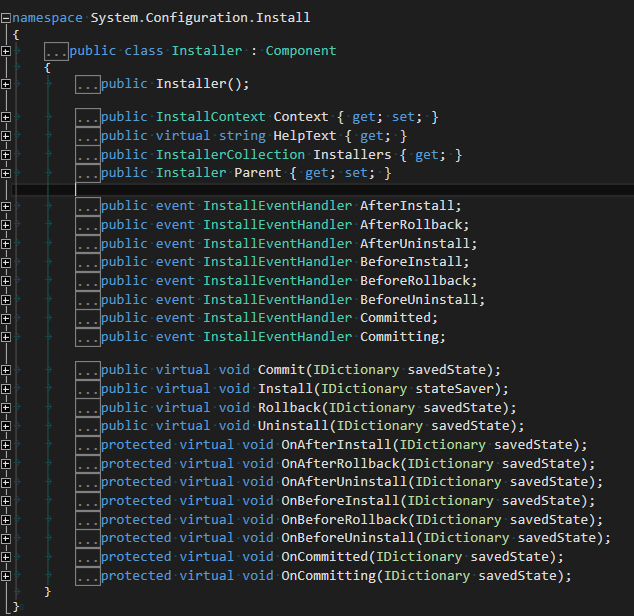Open collapsed ellipsis box before OnBeforeUninstall method
The image size is (634, 616).
(x=88, y=538)
